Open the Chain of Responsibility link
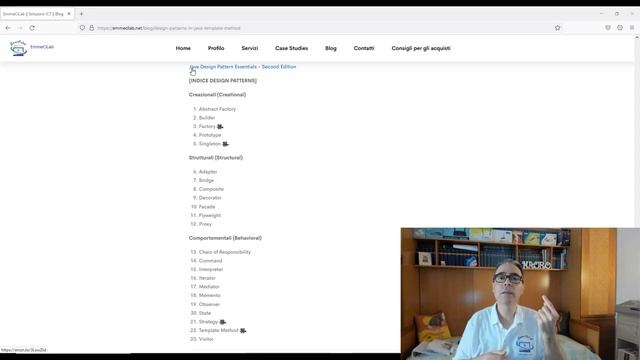Image resolution: width=640 pixels, height=360 pixels. [x=224, y=252]
